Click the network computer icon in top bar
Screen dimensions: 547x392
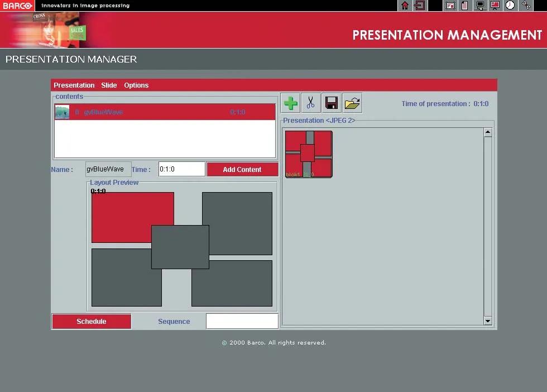point(480,6)
